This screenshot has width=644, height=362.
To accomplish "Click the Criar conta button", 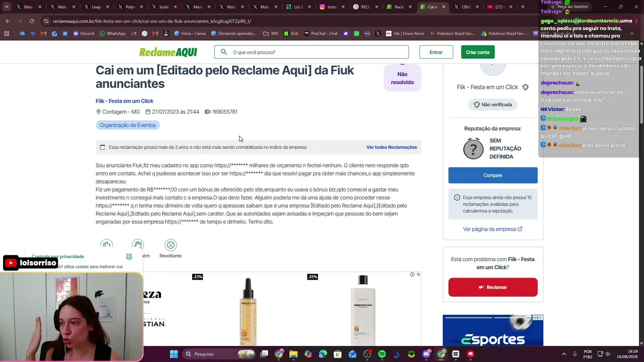I will pos(477,52).
